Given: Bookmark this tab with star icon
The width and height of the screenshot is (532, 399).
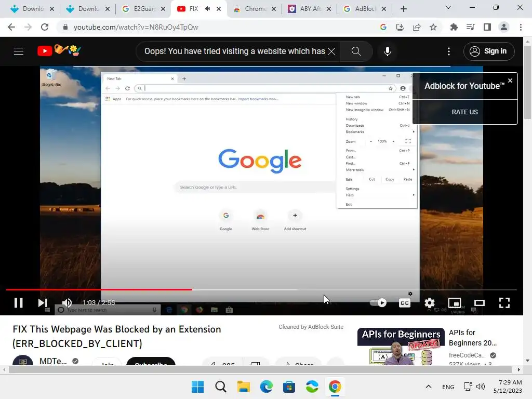Looking at the screenshot, I should [x=433, y=27].
